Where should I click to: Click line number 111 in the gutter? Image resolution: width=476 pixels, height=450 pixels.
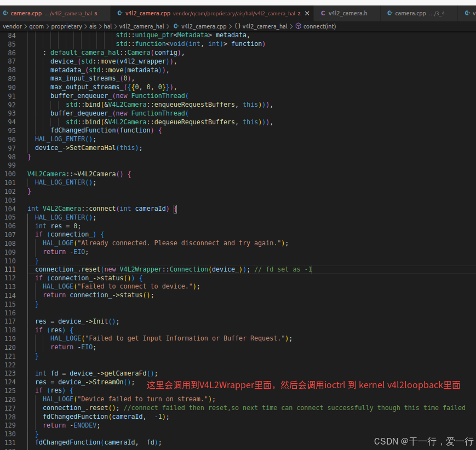[10, 269]
